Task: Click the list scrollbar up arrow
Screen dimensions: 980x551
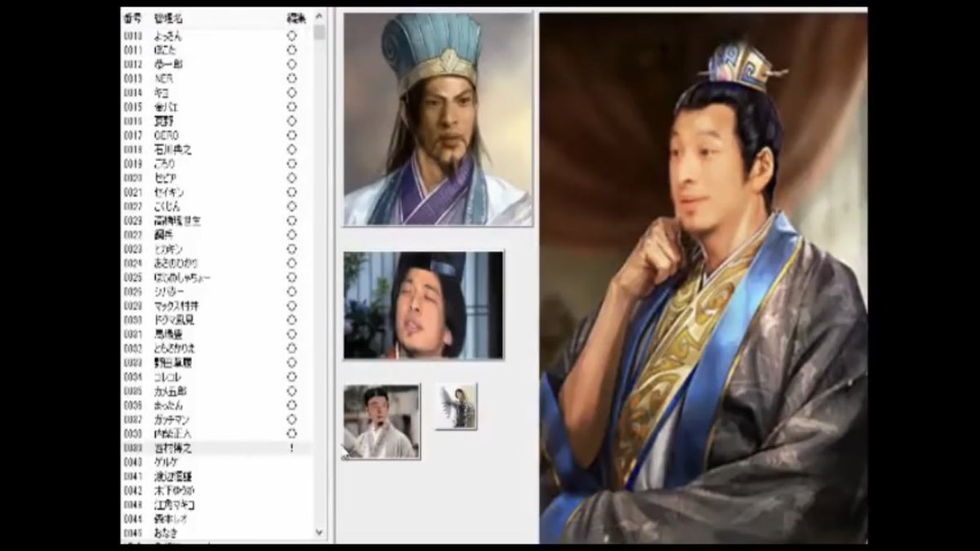Action: (x=319, y=17)
